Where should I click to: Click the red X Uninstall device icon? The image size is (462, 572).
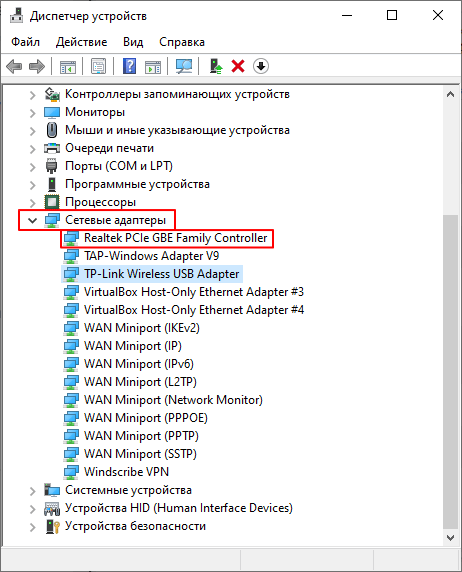(238, 66)
